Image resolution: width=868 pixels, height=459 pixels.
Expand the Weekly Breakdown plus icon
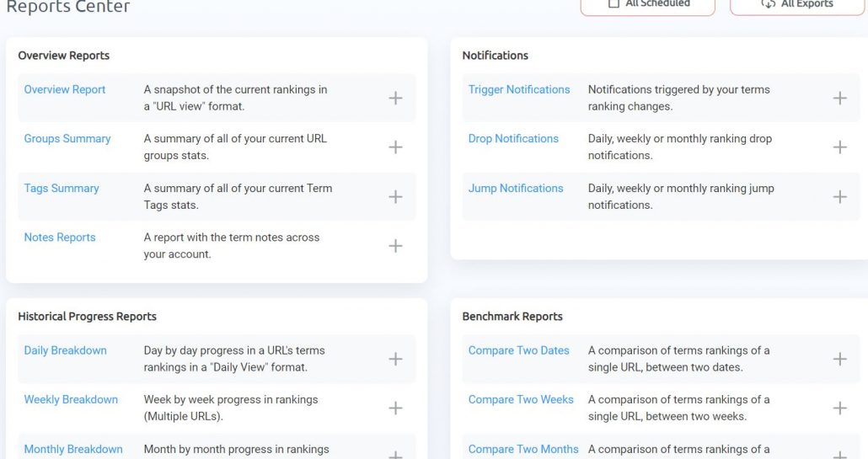pos(395,408)
